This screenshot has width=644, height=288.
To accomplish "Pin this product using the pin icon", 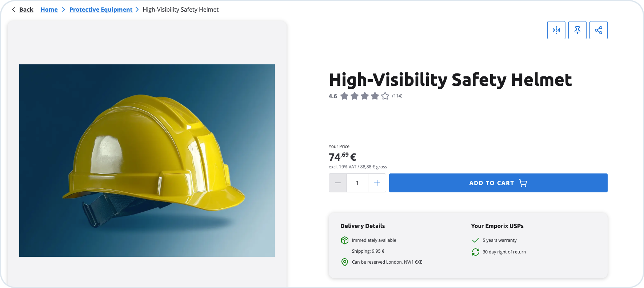I will pos(577,30).
